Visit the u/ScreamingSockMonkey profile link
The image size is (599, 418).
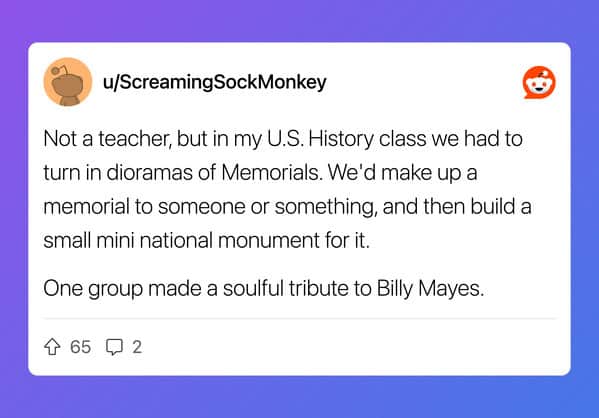pyautogui.click(x=215, y=82)
